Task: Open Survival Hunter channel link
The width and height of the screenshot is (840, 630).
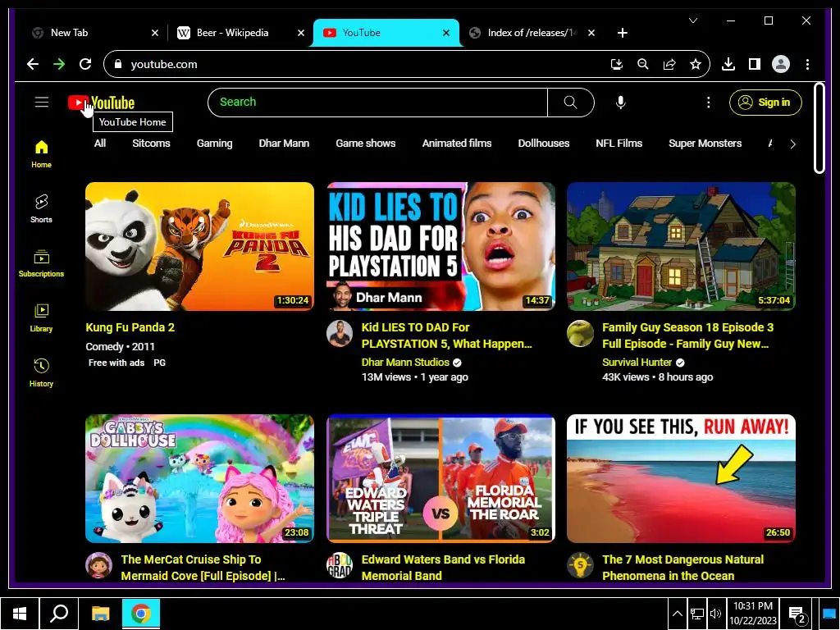Action: pos(637,362)
